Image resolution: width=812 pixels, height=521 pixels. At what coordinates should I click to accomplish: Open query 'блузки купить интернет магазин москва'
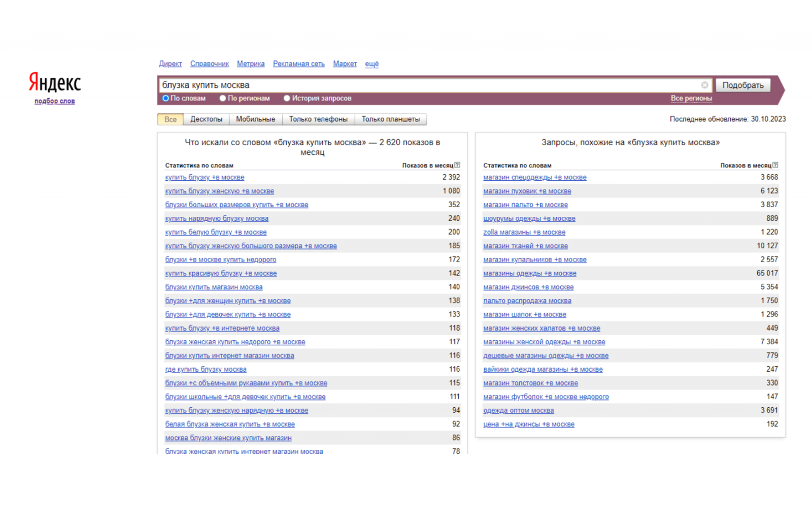coord(229,356)
